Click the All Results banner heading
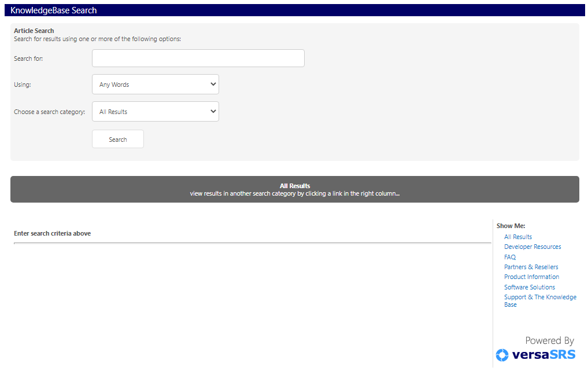This screenshot has height=378, width=588. (x=294, y=186)
